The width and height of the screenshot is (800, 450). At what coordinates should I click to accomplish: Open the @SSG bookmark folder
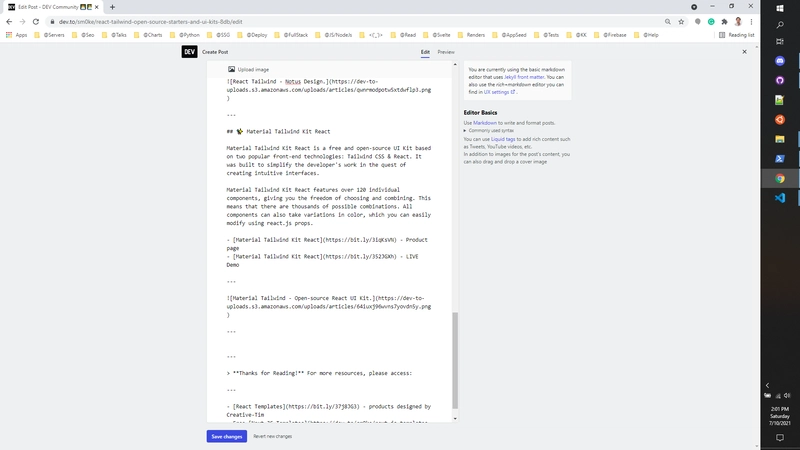(218, 35)
